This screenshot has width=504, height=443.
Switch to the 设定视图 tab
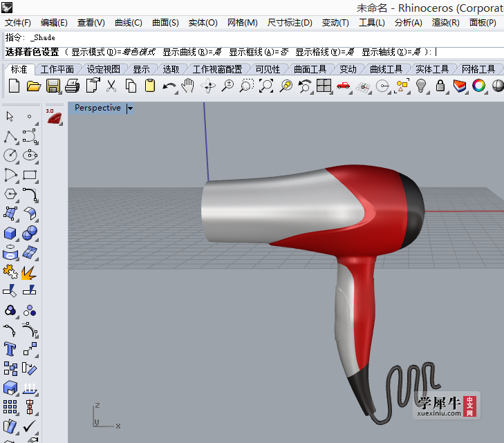(x=104, y=69)
